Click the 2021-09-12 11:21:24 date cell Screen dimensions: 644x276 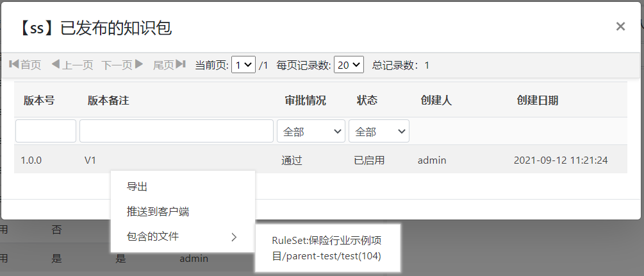(560, 160)
